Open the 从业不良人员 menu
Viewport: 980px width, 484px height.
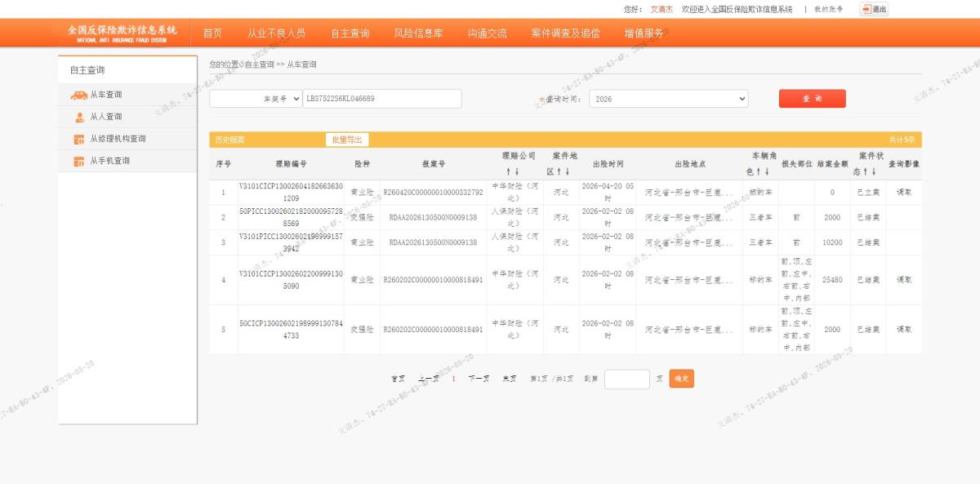point(276,33)
